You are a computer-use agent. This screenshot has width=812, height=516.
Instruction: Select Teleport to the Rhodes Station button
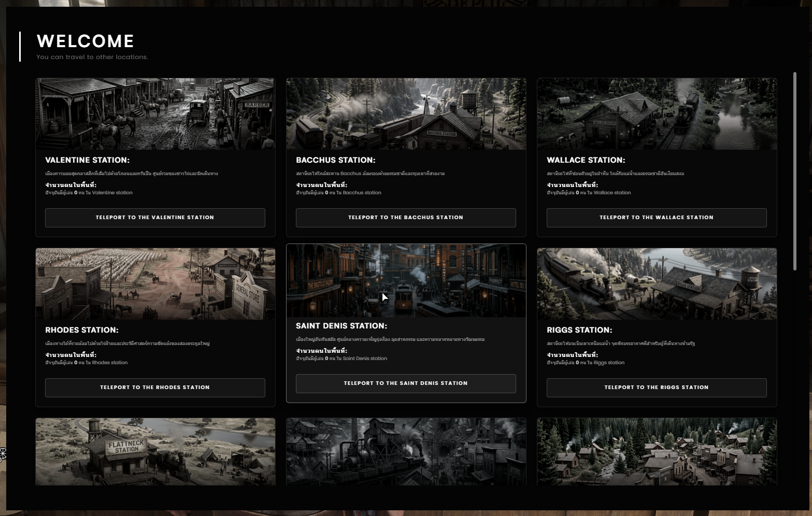pyautogui.click(x=155, y=388)
